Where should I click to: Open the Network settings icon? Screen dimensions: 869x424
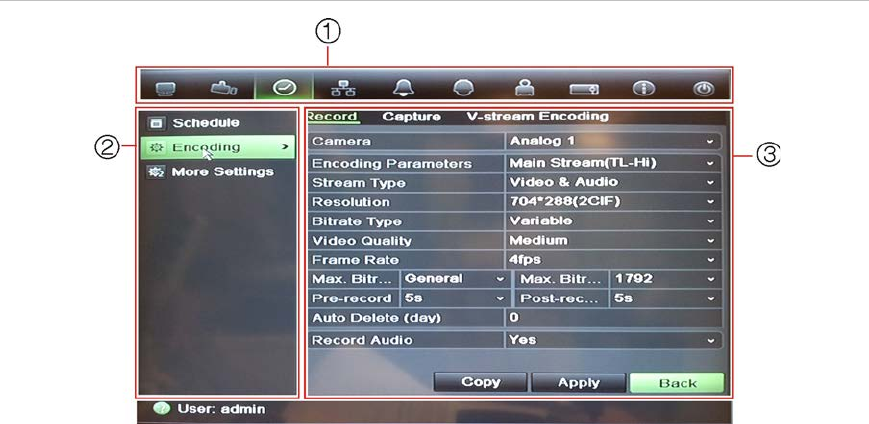click(344, 89)
